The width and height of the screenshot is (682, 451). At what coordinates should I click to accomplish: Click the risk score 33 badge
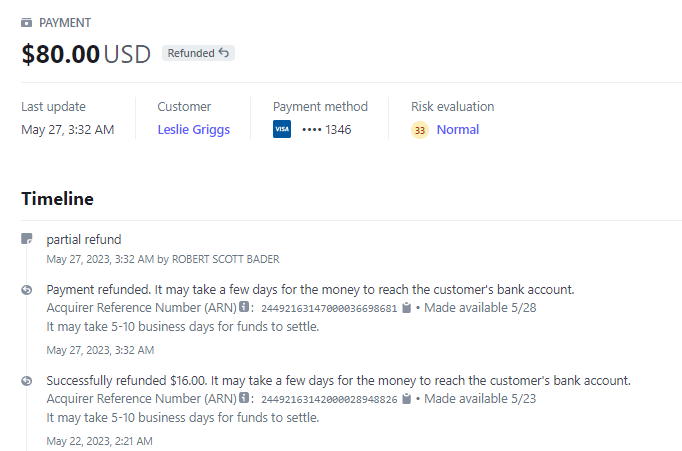pyautogui.click(x=420, y=130)
